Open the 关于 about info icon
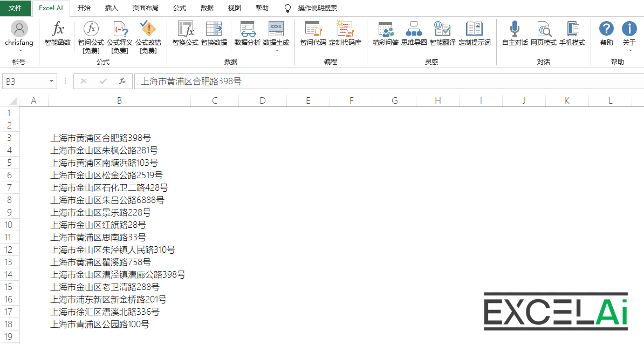The height and width of the screenshot is (344, 644). (629, 29)
